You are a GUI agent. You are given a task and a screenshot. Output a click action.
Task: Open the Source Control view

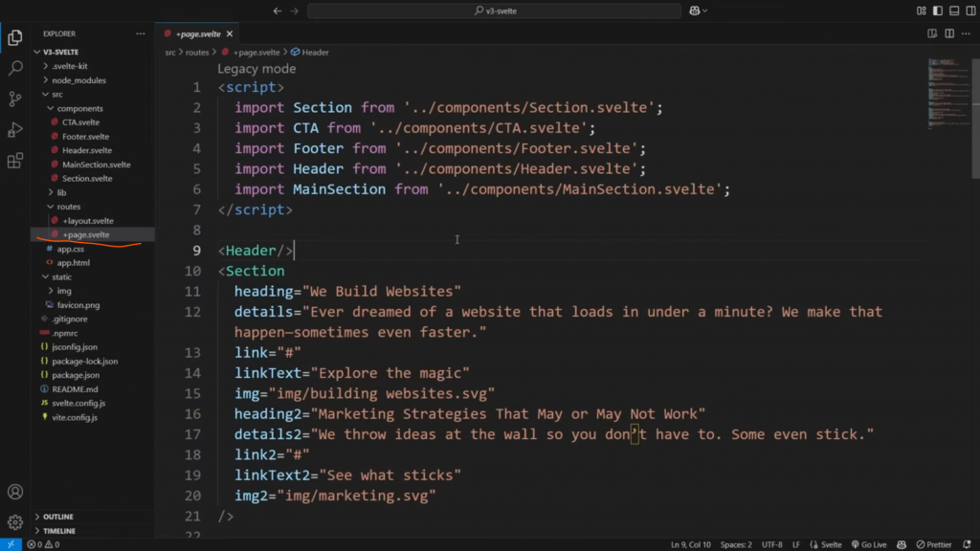click(15, 99)
